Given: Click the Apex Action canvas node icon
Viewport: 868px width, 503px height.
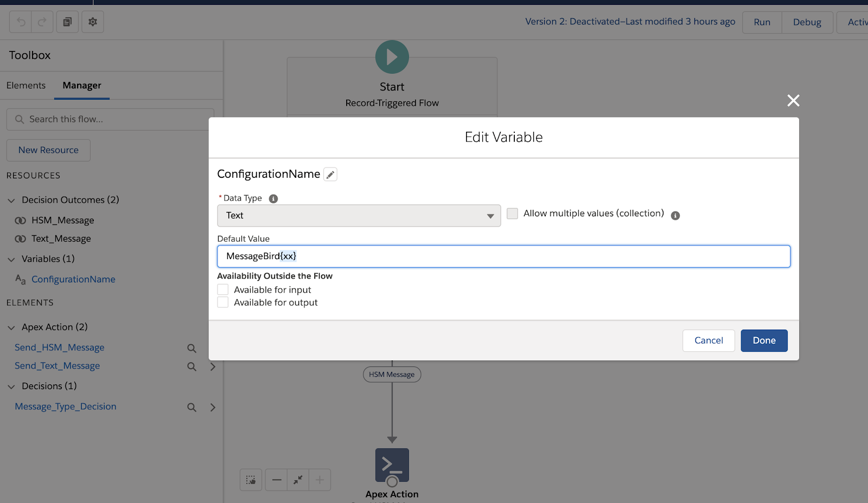Looking at the screenshot, I should pyautogui.click(x=392, y=465).
